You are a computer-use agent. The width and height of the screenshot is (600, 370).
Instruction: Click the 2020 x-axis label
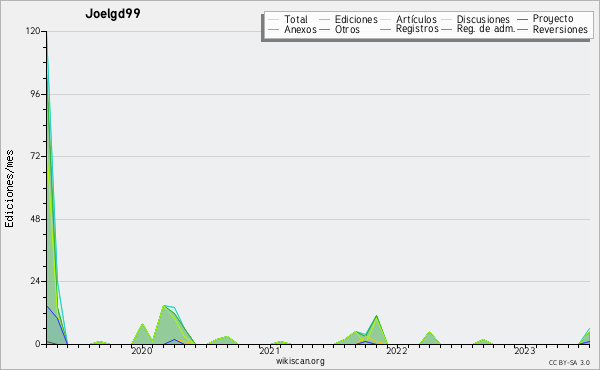[x=142, y=350]
